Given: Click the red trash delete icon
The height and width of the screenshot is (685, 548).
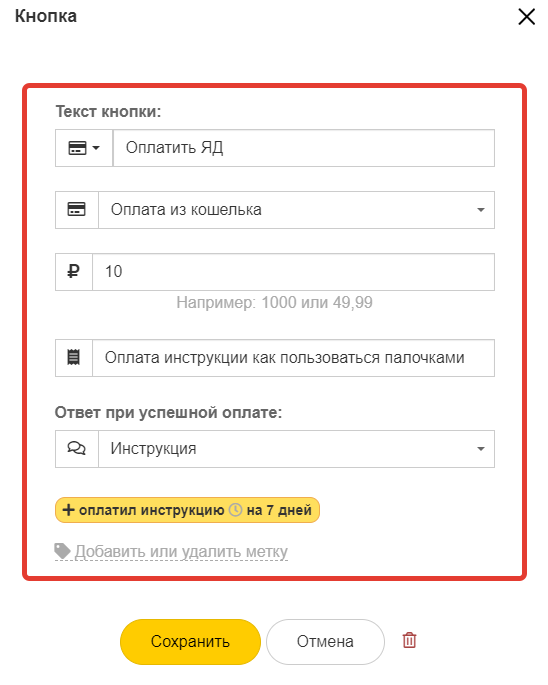Looking at the screenshot, I should coord(409,640).
